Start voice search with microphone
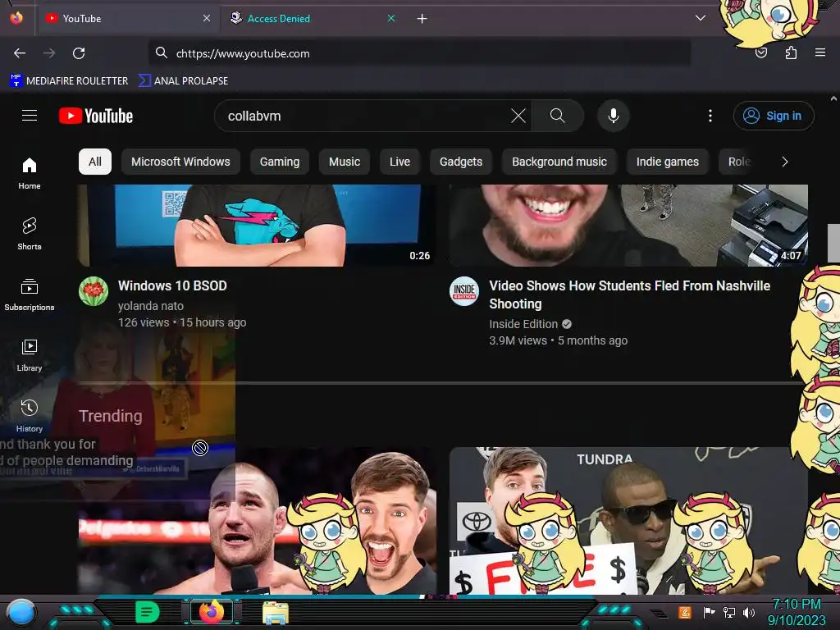 tap(614, 116)
